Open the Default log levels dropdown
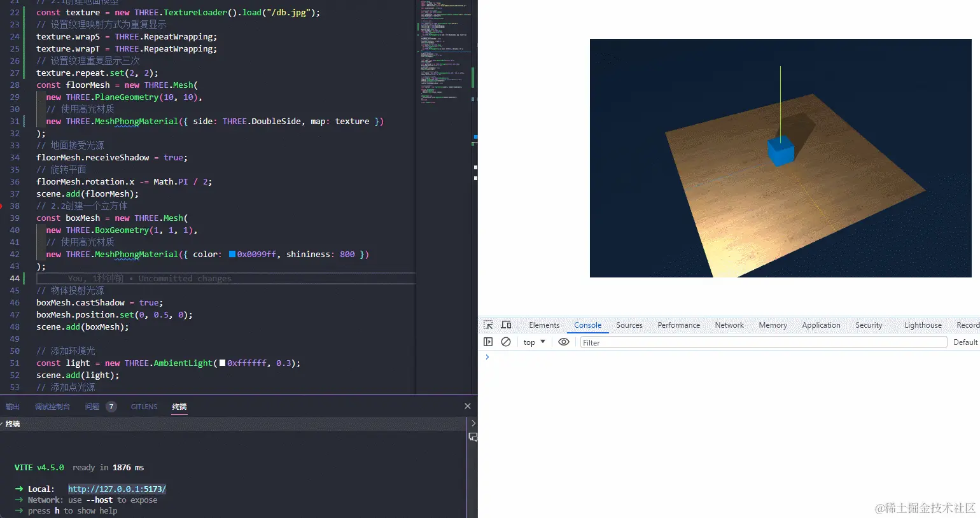 click(965, 342)
